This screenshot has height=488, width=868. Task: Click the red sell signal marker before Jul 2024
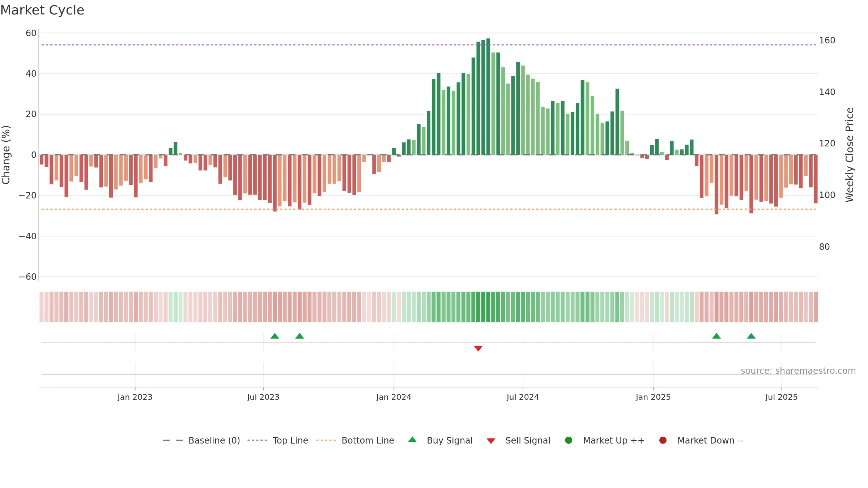click(478, 348)
